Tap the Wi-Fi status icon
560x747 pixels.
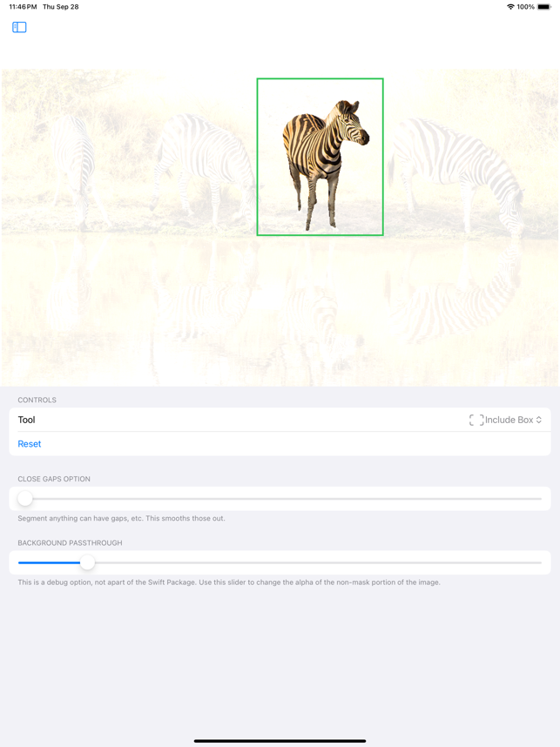(510, 7)
